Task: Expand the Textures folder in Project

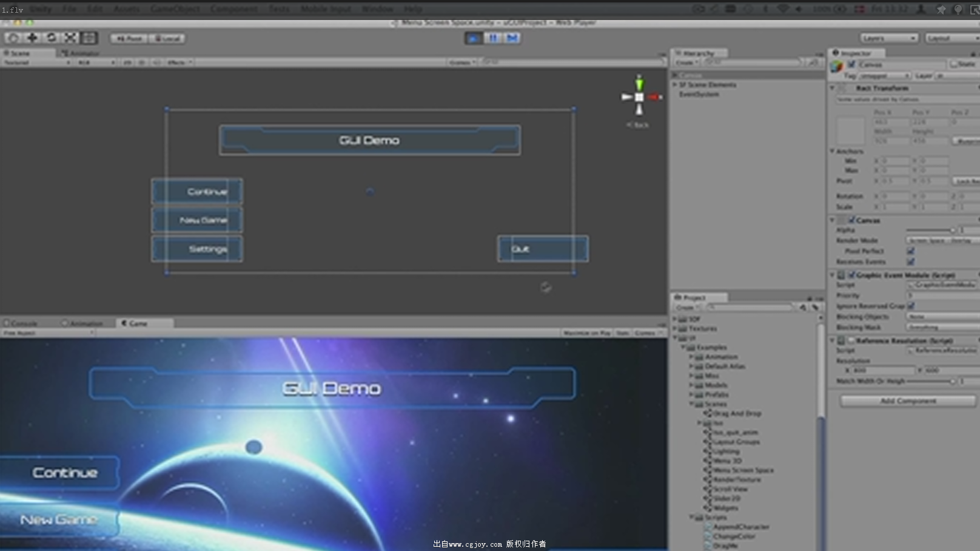Action: (674, 329)
